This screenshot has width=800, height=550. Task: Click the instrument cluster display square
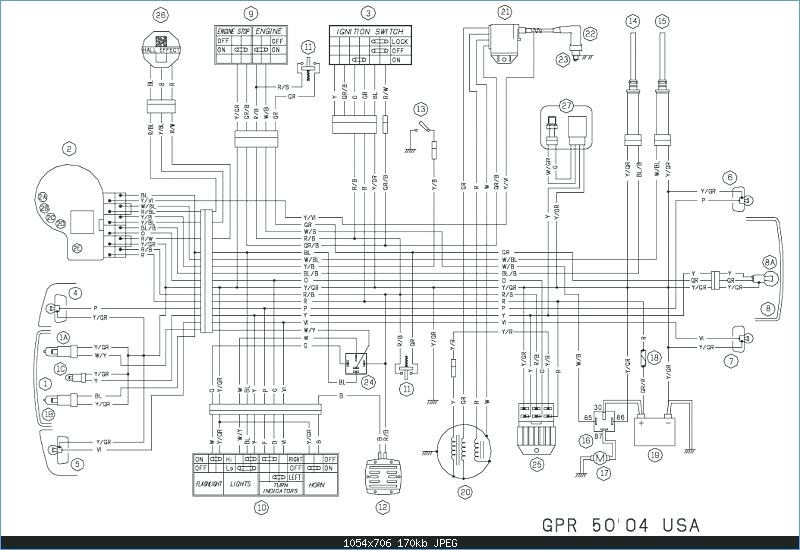click(x=82, y=222)
